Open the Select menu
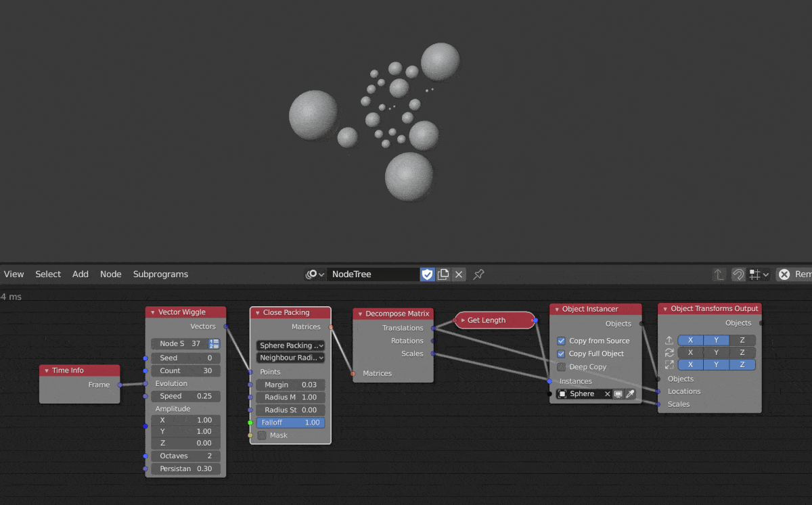Image resolution: width=812 pixels, height=505 pixels. [48, 274]
